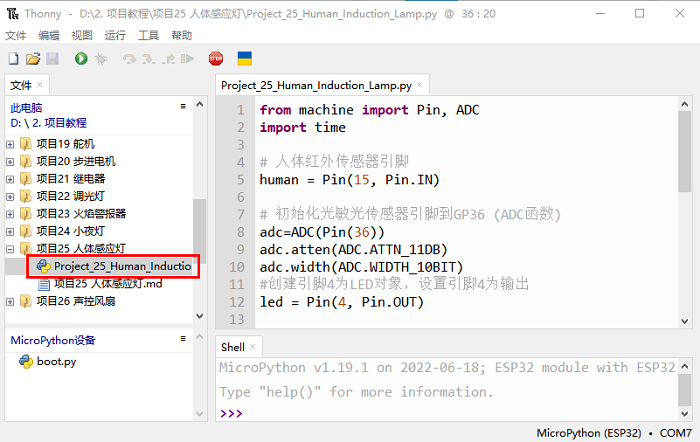Click the Shell prompt input line
Screen dimensions: 700x442
coord(450,413)
